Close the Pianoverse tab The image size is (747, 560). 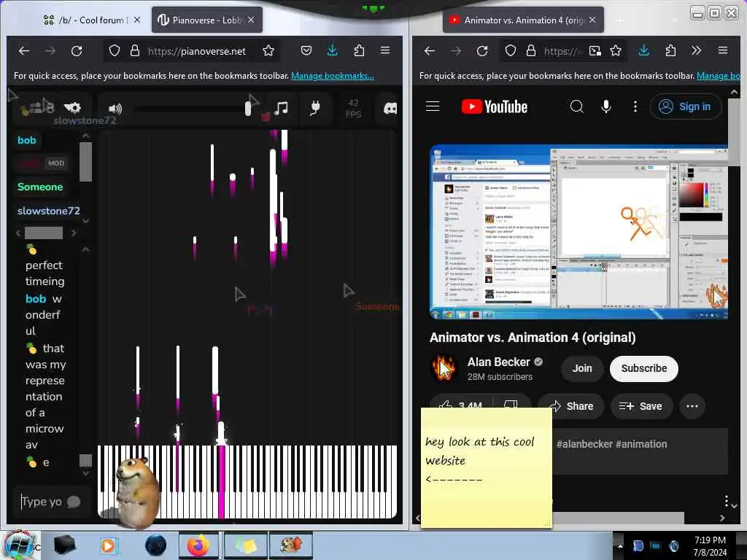[x=251, y=20]
